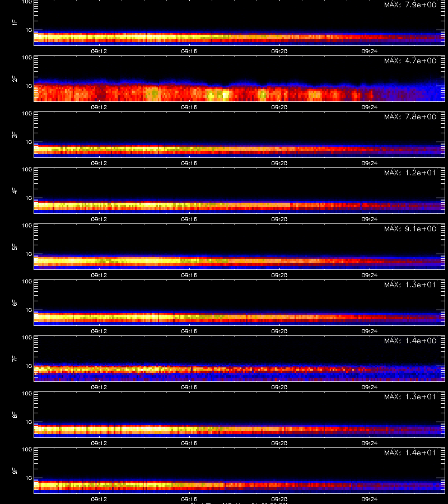Select the 'MAX: 4.7e+00' text
Image resolution: width=448 pixels, height=504 pixels.
(410, 60)
